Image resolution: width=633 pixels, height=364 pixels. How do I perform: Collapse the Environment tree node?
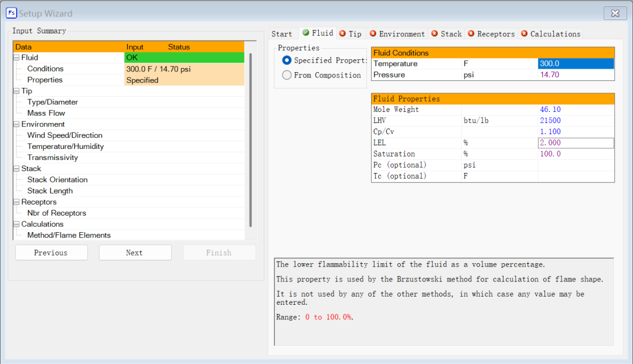[x=16, y=124]
